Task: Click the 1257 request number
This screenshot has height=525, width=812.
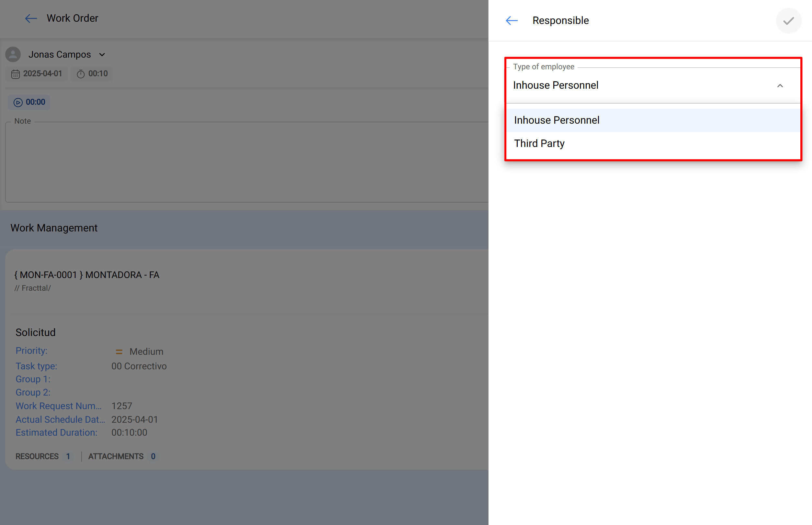Action: click(x=122, y=406)
